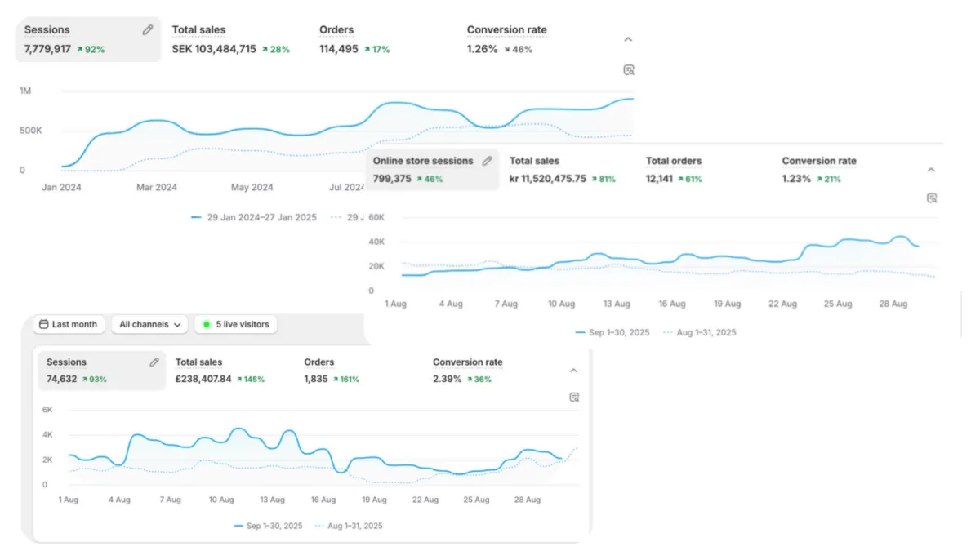Click the green live visitors indicator dot

pyautogui.click(x=207, y=325)
